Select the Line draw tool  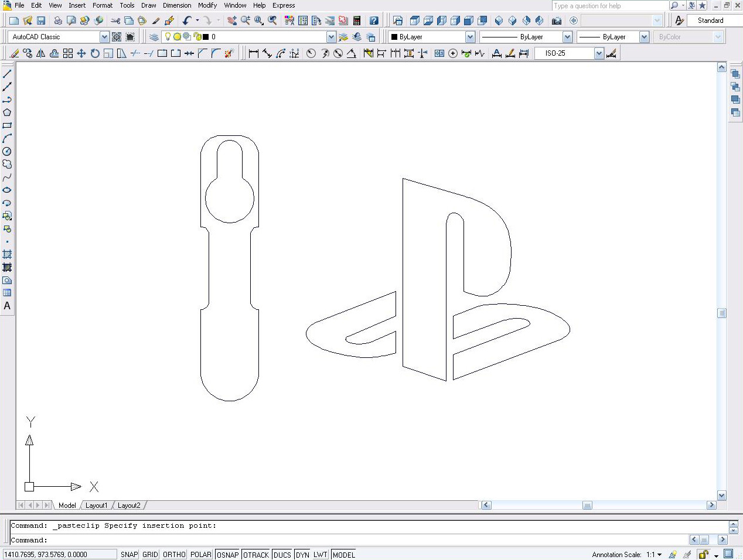pyautogui.click(x=7, y=74)
